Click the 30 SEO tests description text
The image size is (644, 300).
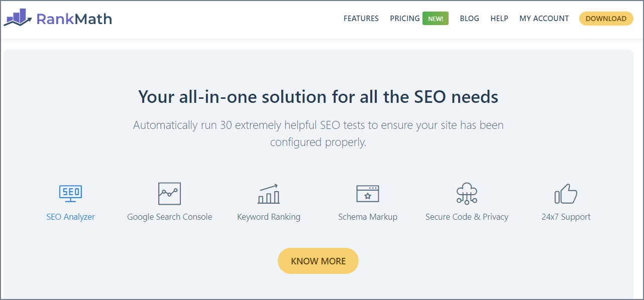tap(318, 133)
